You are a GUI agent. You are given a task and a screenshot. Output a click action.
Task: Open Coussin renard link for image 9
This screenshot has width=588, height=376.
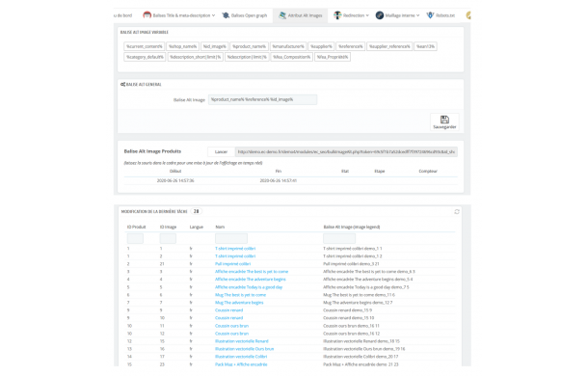coord(228,310)
